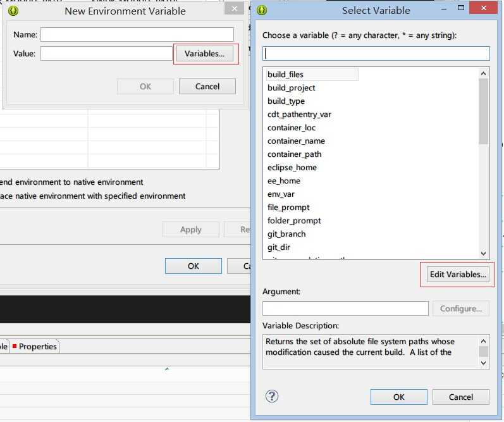Click the Eclipse icon in New Environment Variable title bar
The height and width of the screenshot is (422, 504).
tap(13, 11)
